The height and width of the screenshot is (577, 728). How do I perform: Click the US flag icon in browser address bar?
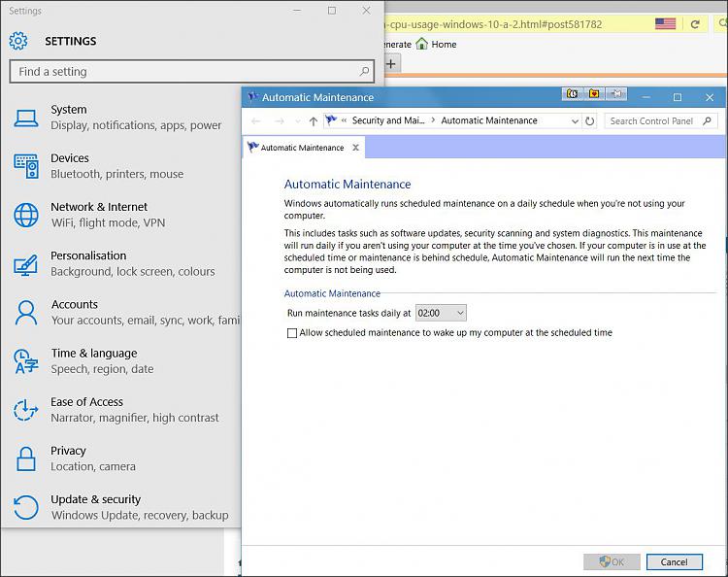665,23
